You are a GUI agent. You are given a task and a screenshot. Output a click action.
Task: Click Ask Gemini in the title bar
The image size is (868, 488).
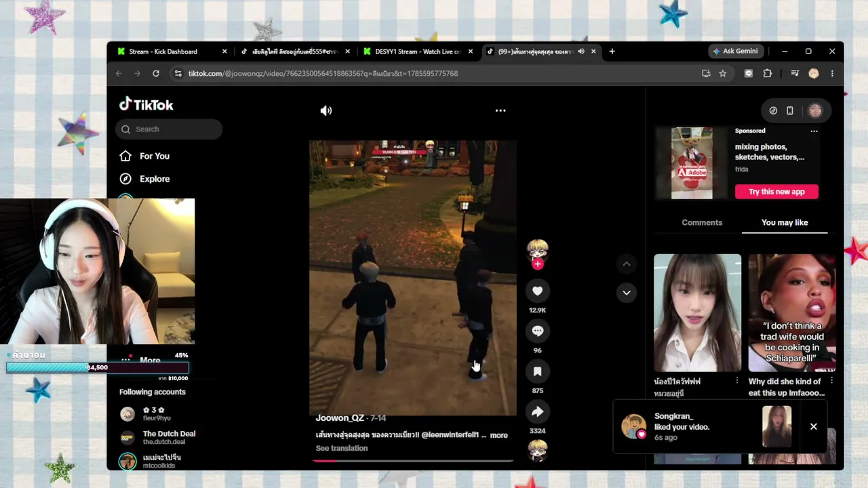(x=735, y=51)
